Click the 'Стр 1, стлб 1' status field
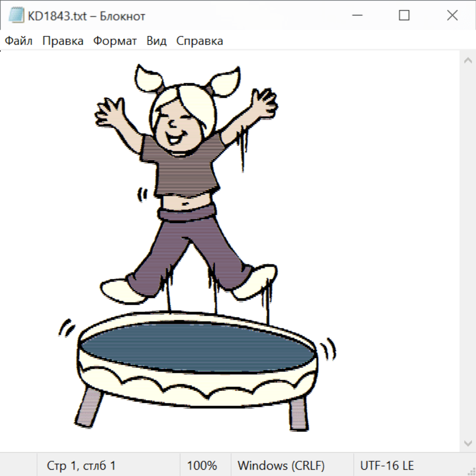Image resolution: width=476 pixels, height=476 pixels. tap(81, 466)
